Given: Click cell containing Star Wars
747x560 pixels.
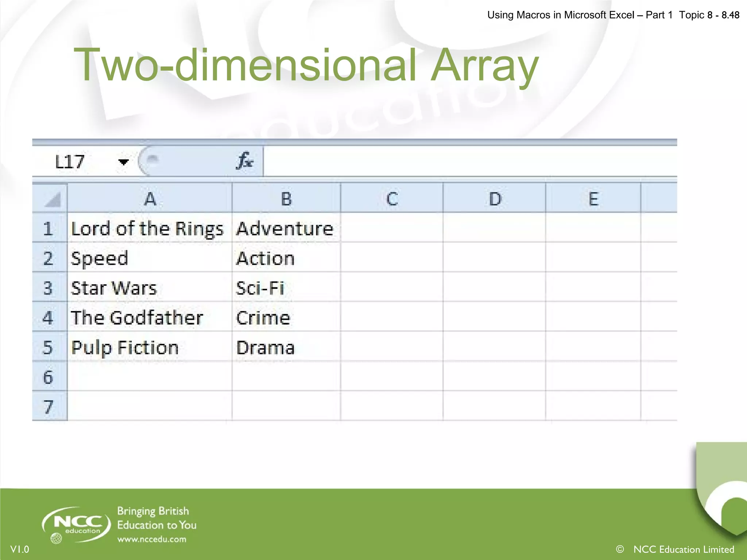Looking at the screenshot, I should point(150,287).
